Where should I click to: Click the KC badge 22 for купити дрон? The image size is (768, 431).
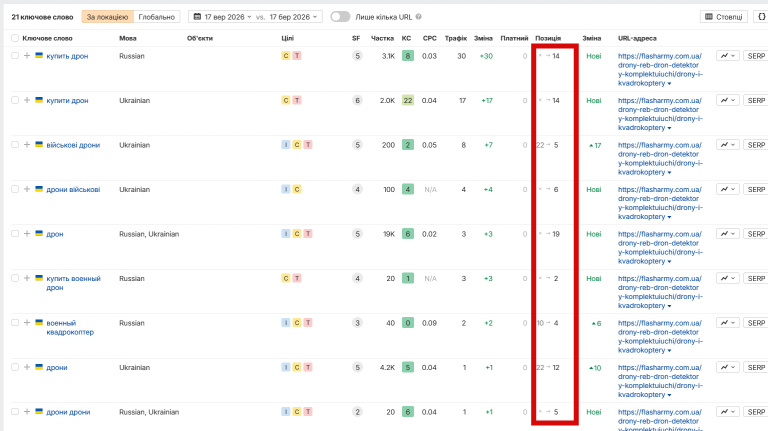(x=408, y=100)
